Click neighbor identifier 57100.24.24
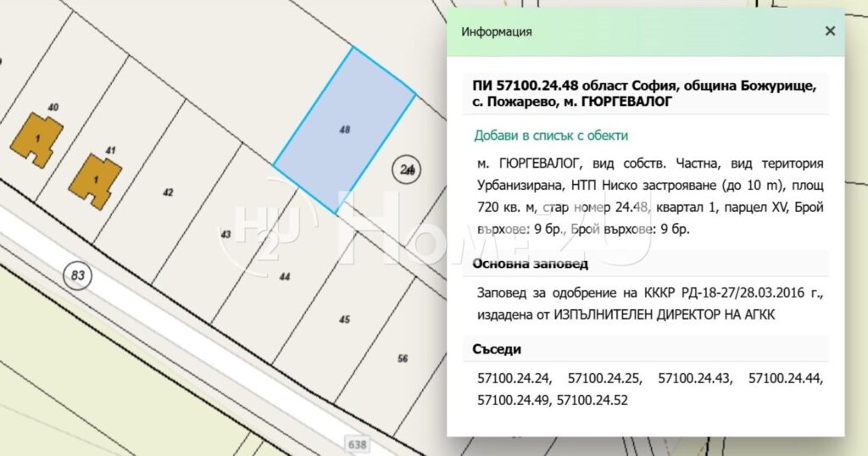This screenshot has width=868, height=456. click(x=515, y=379)
